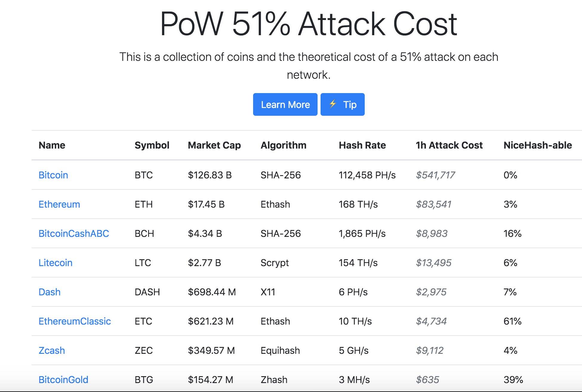The width and height of the screenshot is (582, 392).
Task: Open the Bitcoin coin page
Action: tap(53, 175)
